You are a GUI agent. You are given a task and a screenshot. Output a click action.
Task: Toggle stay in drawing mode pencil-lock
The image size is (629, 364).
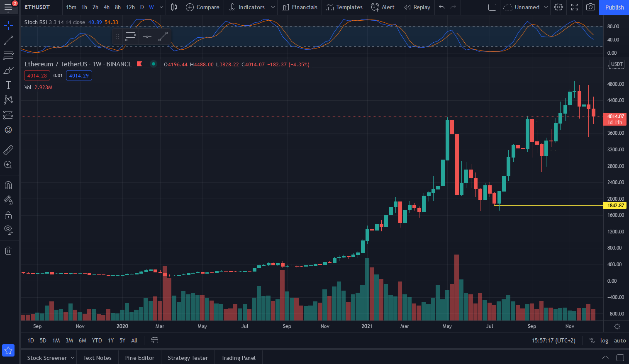(8, 200)
